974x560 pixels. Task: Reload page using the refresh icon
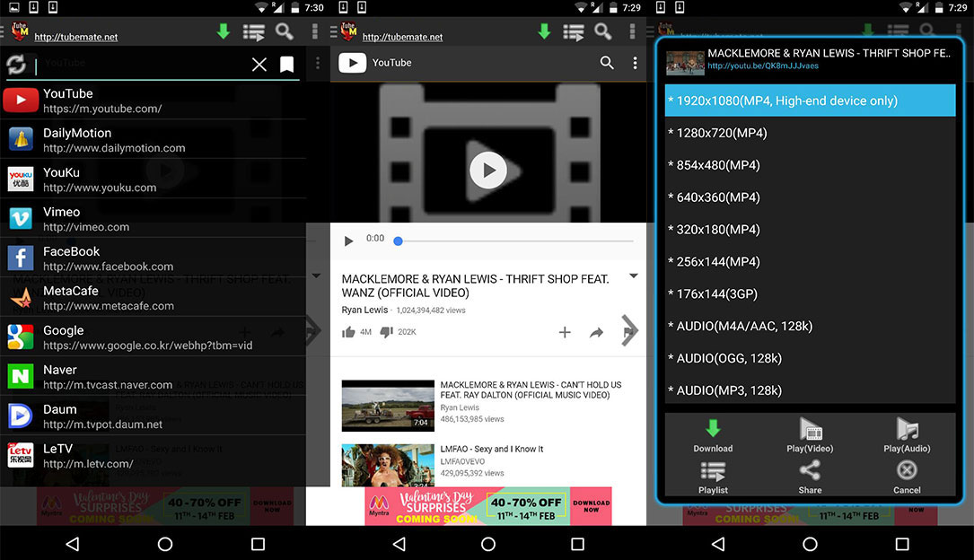click(x=16, y=64)
